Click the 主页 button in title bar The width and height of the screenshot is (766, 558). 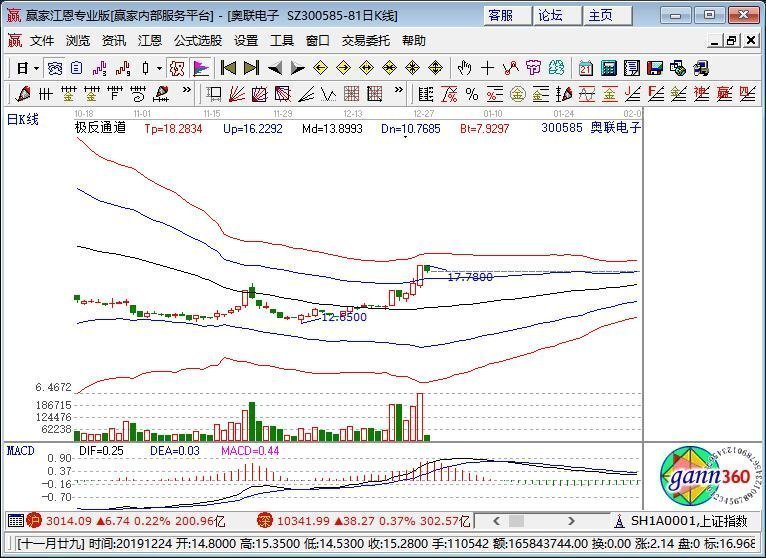pyautogui.click(x=608, y=16)
